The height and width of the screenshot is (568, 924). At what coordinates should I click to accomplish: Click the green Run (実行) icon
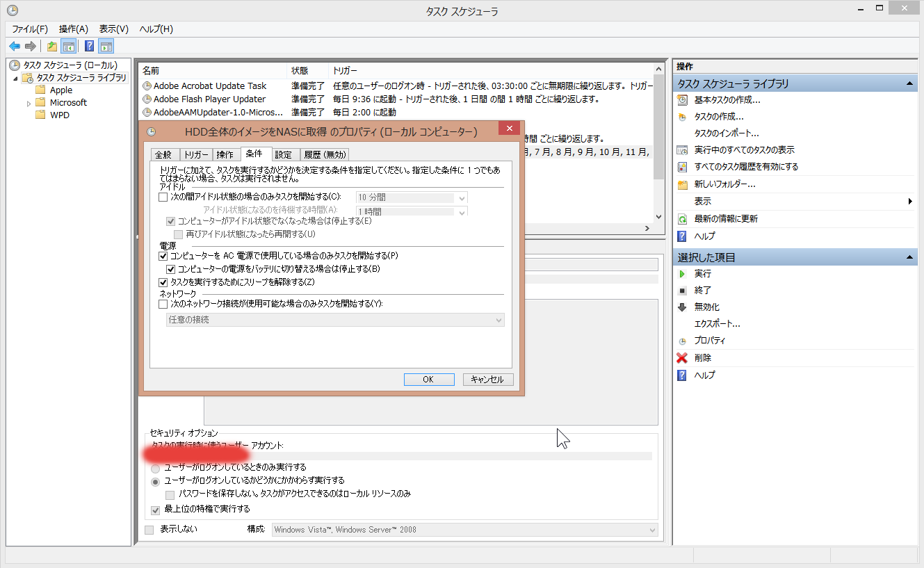(x=683, y=274)
